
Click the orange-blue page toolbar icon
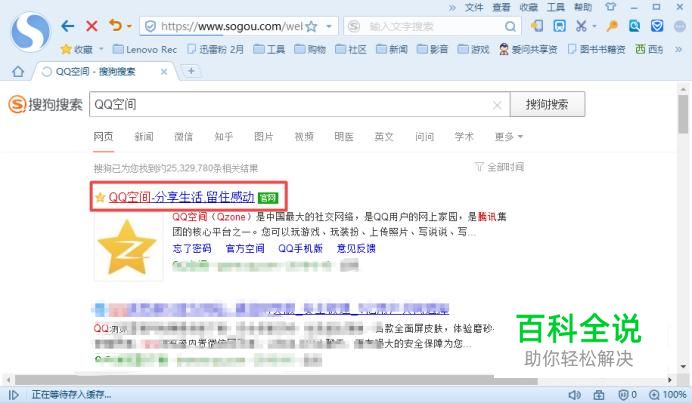[537, 26]
